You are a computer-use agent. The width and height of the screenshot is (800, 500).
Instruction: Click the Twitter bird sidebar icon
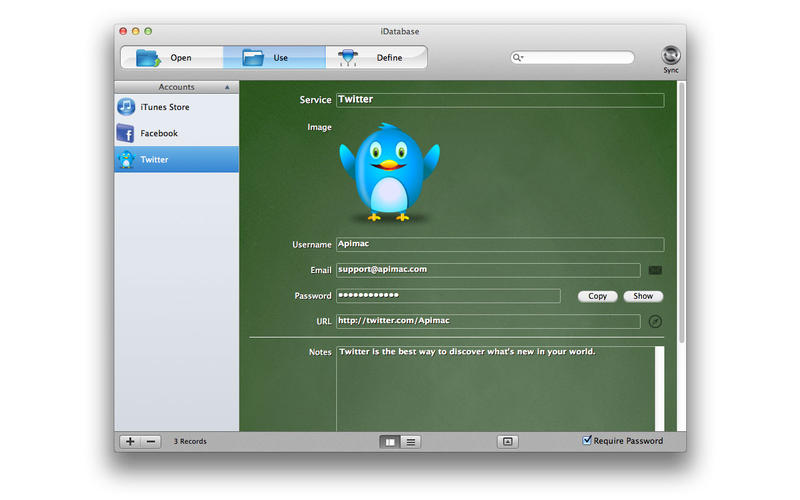tap(126, 159)
